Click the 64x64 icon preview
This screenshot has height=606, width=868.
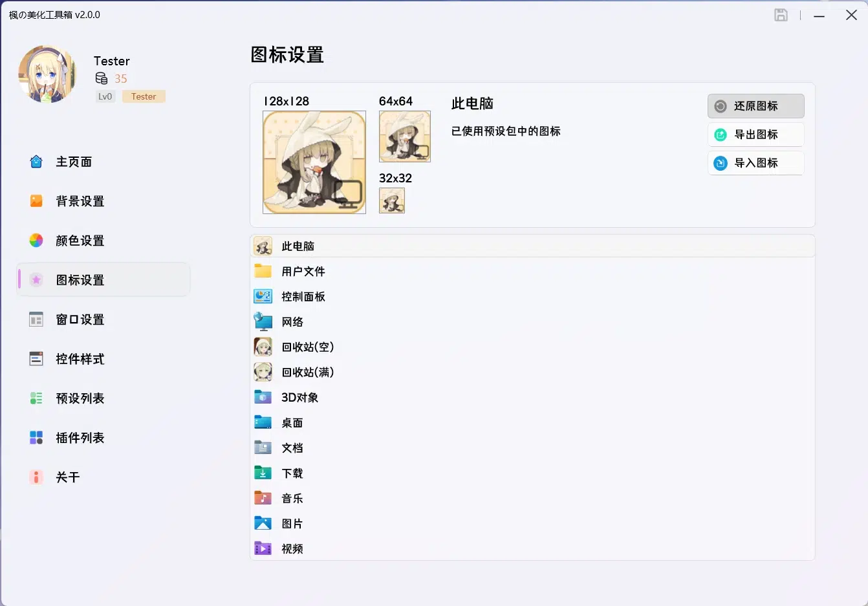click(x=405, y=136)
